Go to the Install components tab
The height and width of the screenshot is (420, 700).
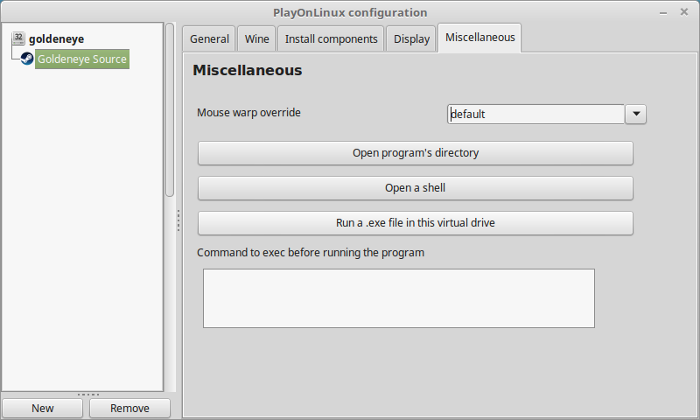331,39
